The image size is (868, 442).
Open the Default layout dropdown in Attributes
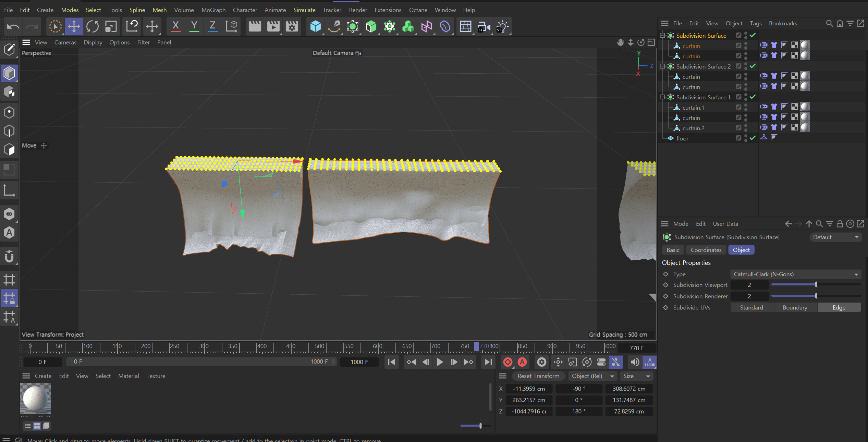click(x=835, y=237)
